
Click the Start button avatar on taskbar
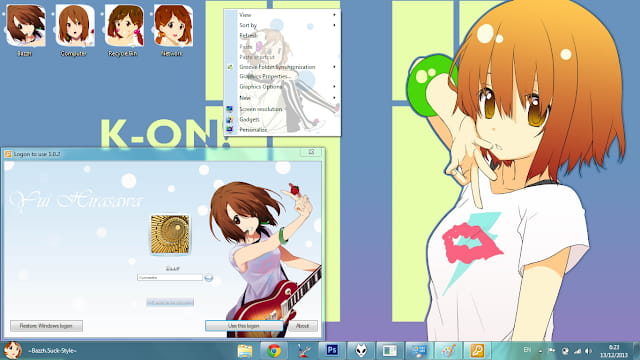coord(12,350)
